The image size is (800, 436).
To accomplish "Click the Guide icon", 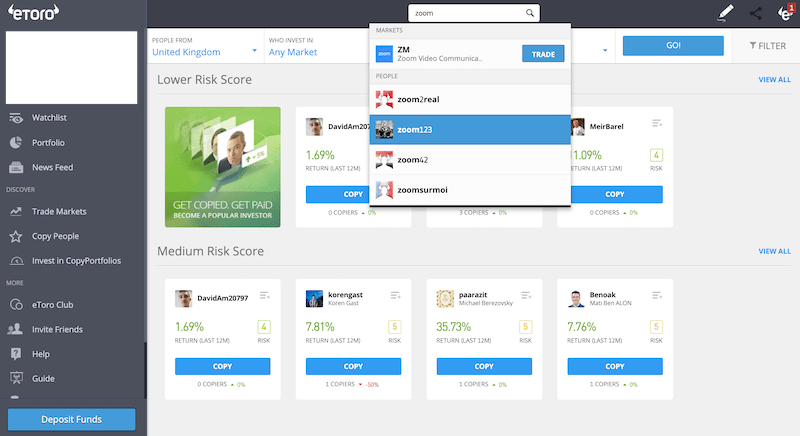I will tap(16, 378).
